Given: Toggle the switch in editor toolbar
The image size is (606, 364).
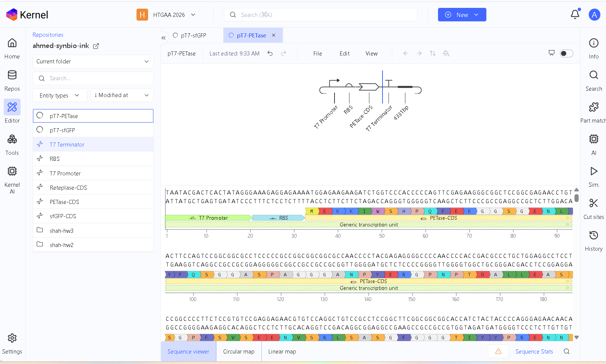Looking at the screenshot, I should click(x=566, y=53).
